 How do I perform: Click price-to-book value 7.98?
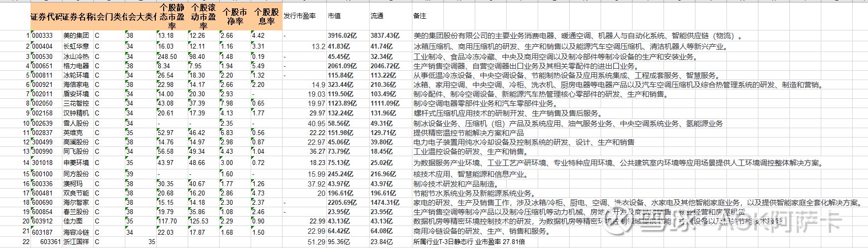pyautogui.click(x=227, y=103)
